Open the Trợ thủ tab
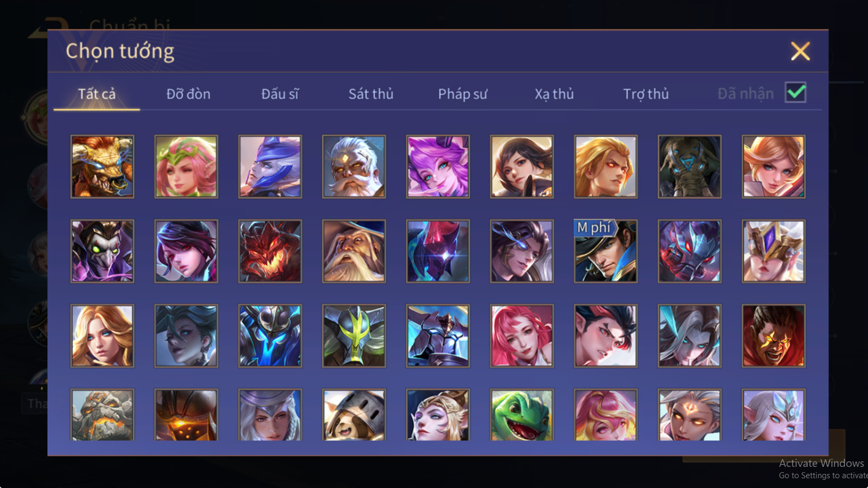 (646, 94)
